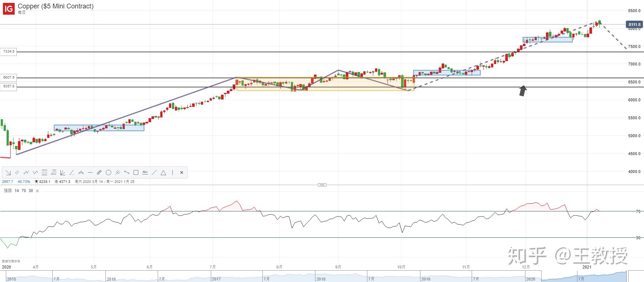Select the circle drawing tool
This screenshot has width=644, height=282.
[x=108, y=173]
